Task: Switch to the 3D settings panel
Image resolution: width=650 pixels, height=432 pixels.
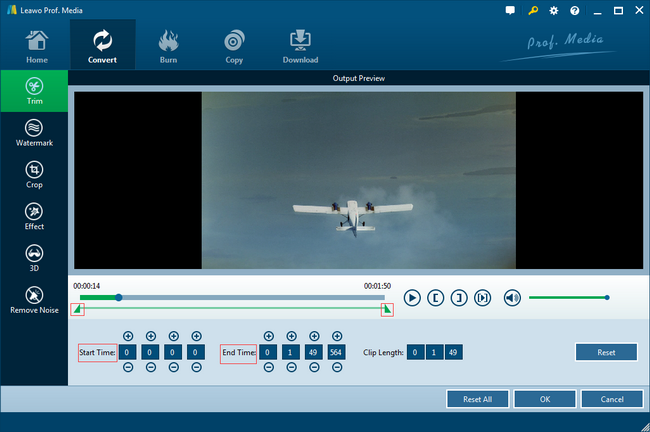Action: point(34,258)
